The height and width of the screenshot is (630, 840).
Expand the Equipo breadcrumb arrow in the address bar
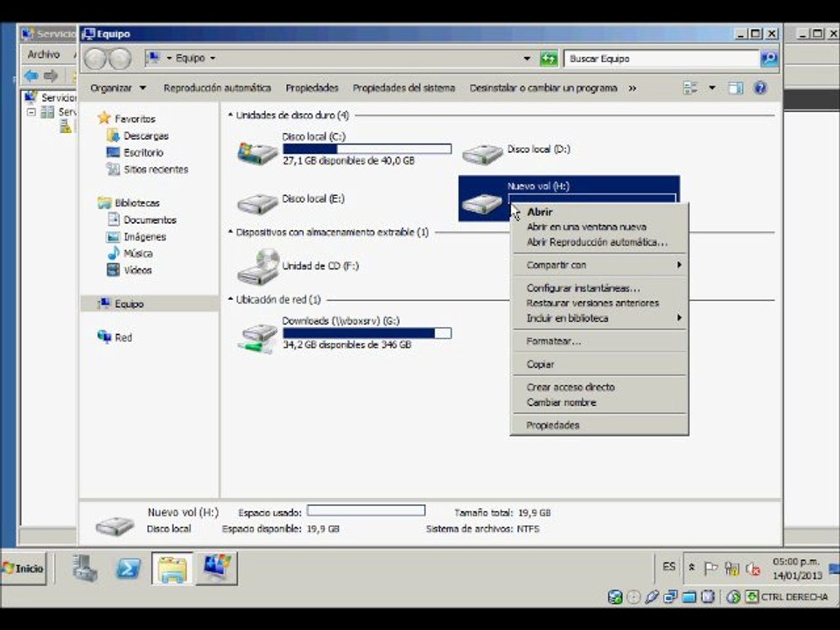point(213,58)
